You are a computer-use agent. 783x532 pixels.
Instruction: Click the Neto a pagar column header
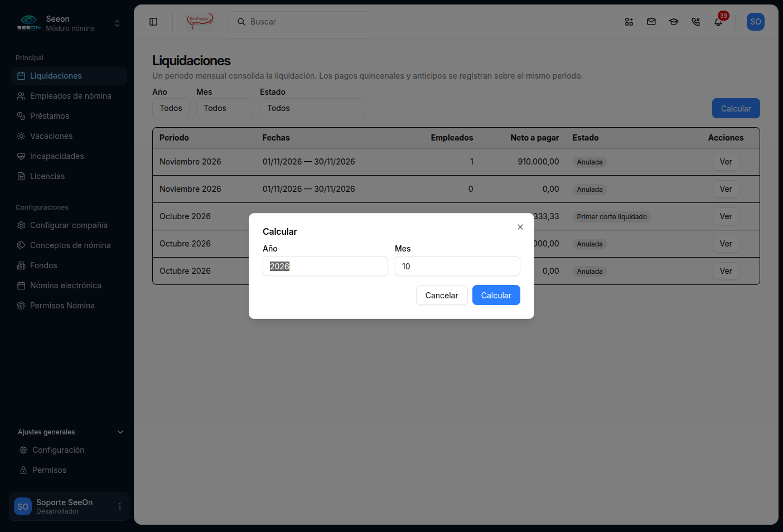click(x=534, y=138)
